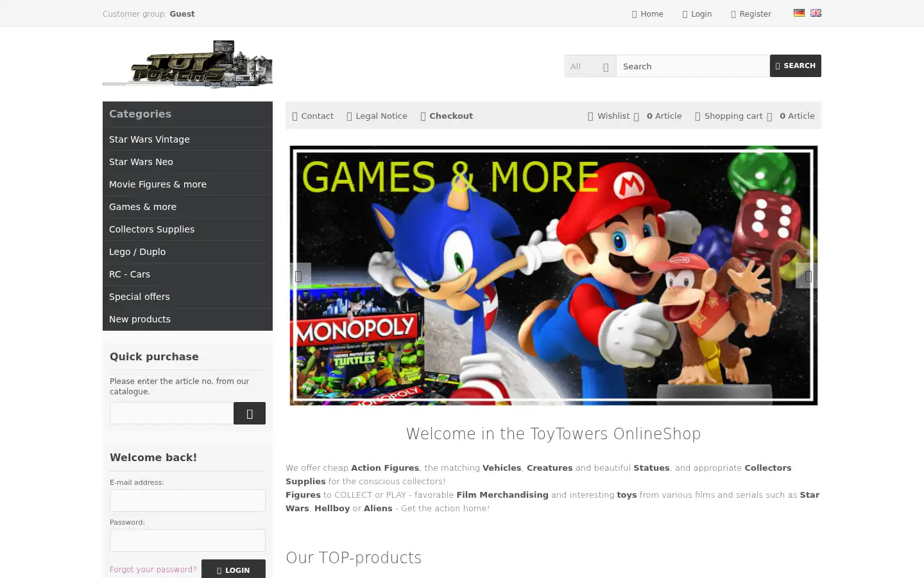Click the ToyTowers logo
This screenshot has height=578, width=924.
(187, 64)
